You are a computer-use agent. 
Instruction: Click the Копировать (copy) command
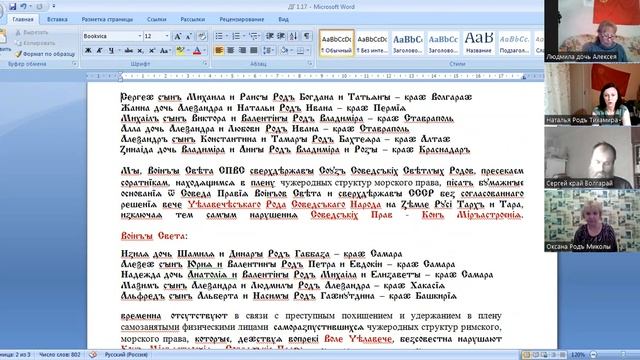click(35, 43)
